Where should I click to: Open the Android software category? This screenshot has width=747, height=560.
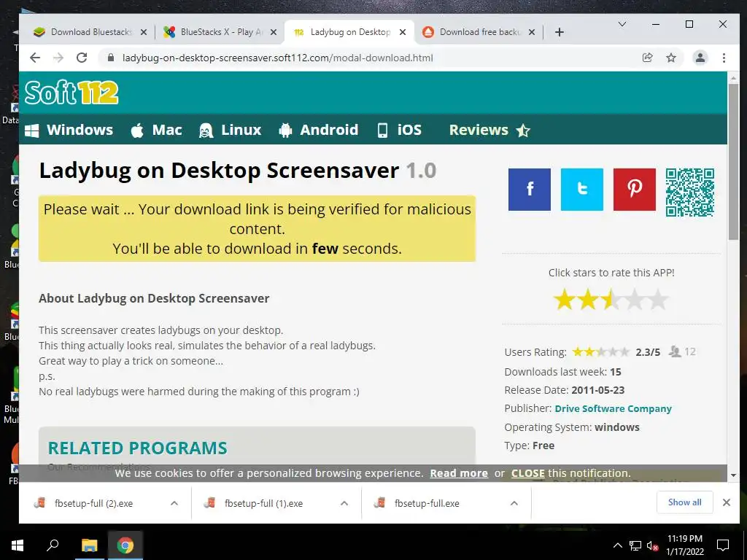coord(318,130)
